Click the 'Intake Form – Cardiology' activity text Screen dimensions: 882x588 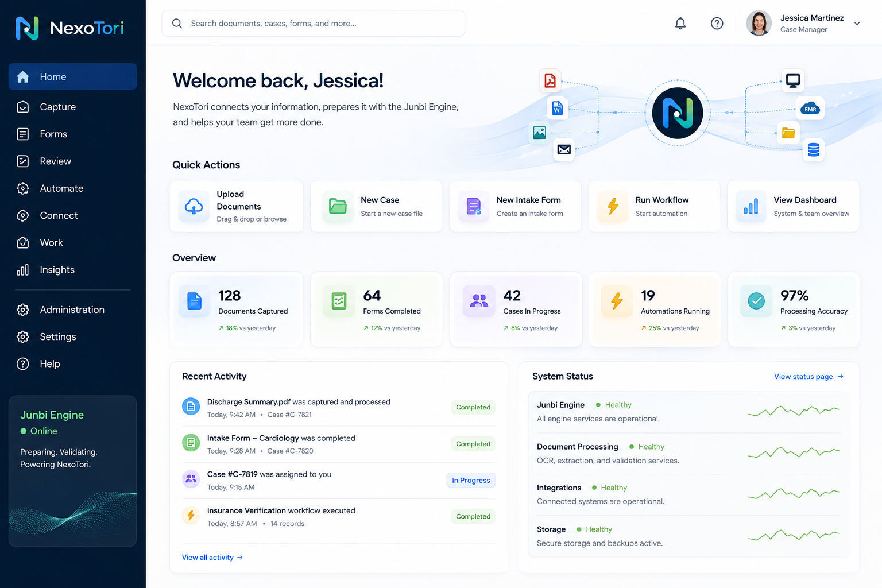pos(253,438)
